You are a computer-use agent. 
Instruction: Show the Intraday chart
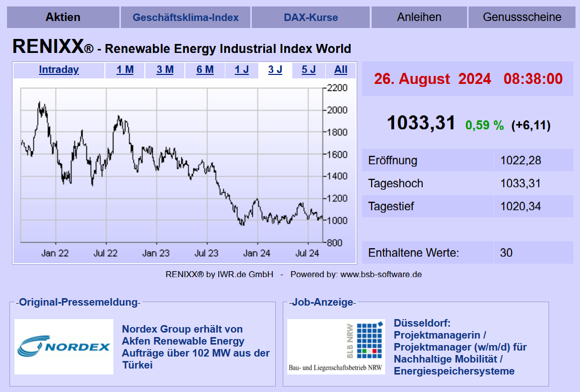[59, 70]
